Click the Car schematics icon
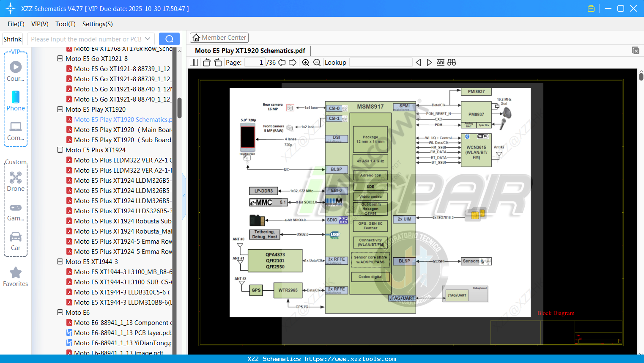Image resolution: width=644 pixels, height=363 pixels. 16,237
